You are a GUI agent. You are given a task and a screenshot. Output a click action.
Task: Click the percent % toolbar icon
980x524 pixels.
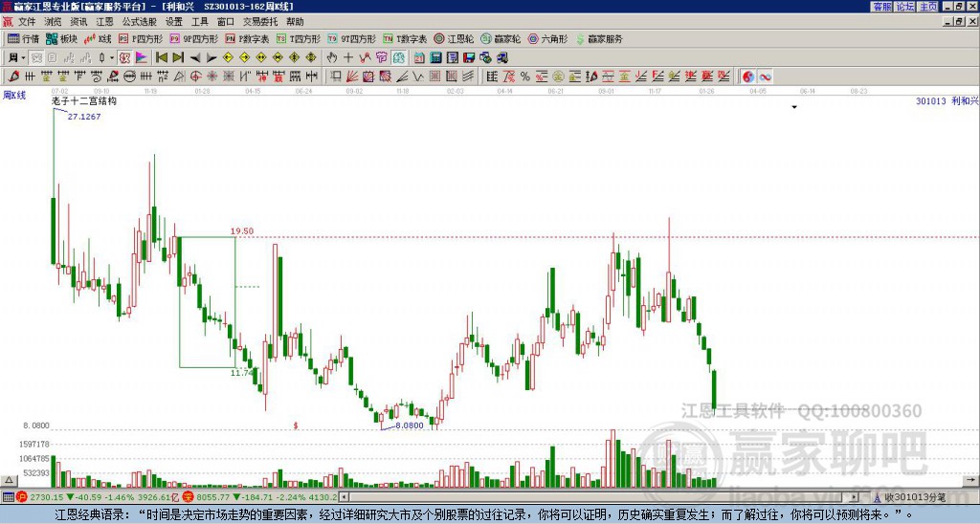525,76
